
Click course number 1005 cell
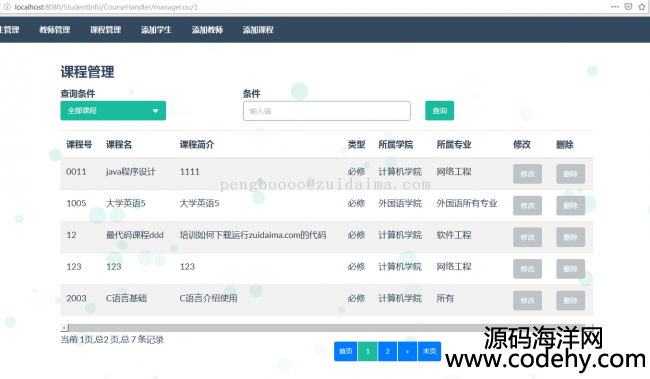point(76,203)
